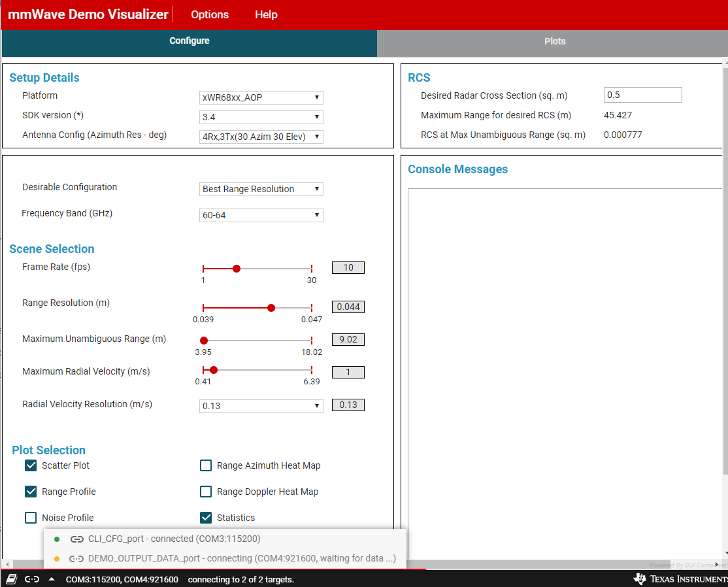Enable Range Doppler Heat Map checkbox
This screenshot has height=587, width=728.
[206, 492]
